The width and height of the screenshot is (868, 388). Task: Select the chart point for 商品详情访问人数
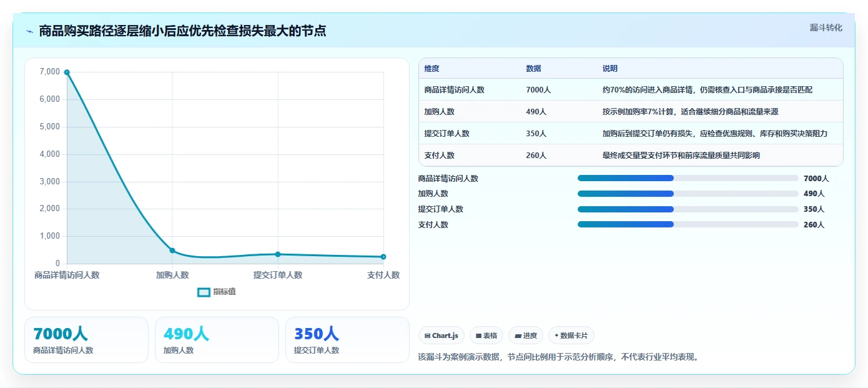point(67,72)
